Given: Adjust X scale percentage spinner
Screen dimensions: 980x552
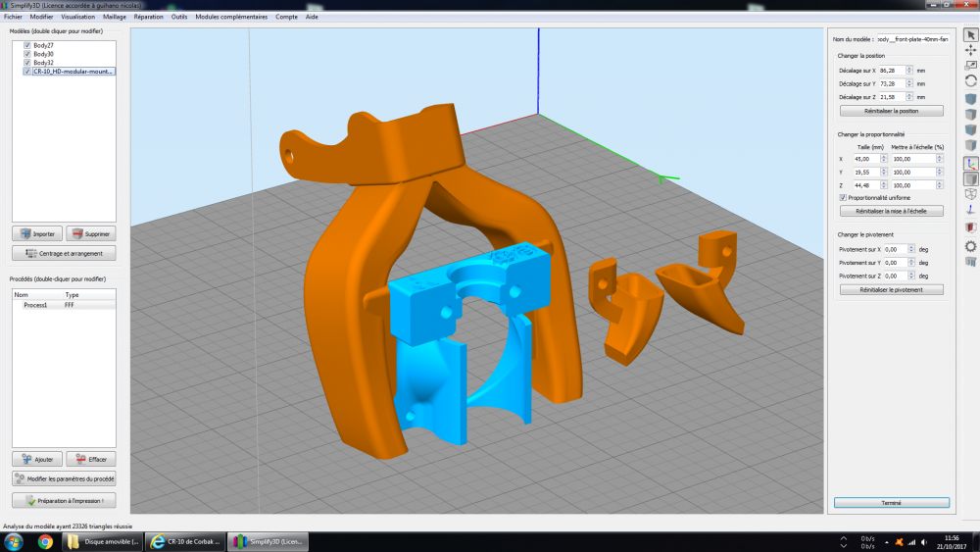Looking at the screenshot, I should [940, 159].
